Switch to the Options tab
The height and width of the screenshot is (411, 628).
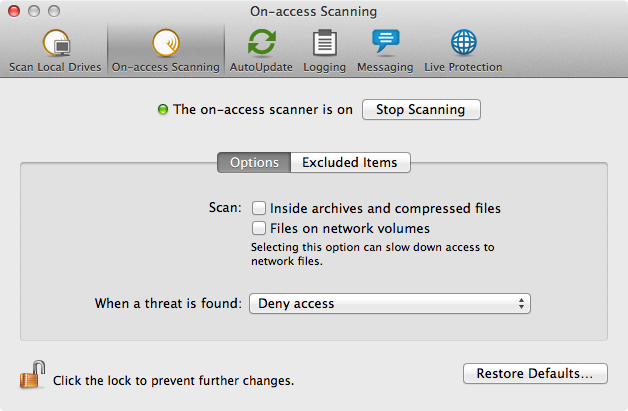point(254,163)
